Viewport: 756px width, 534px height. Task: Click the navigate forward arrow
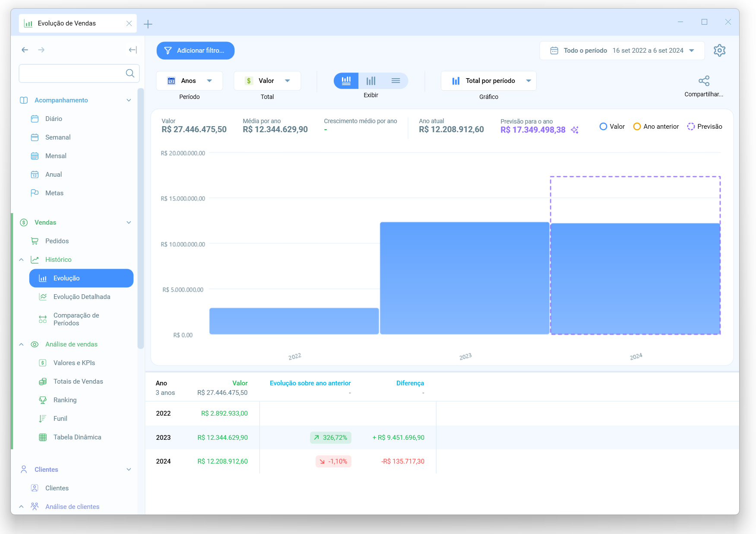[41, 50]
